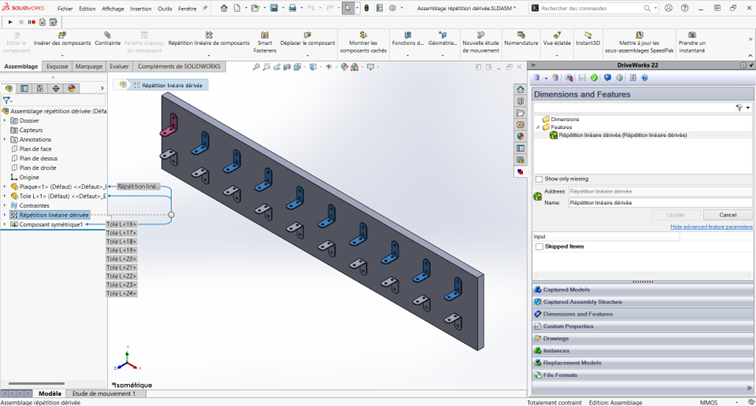Switch to Compléments de SOLIDWORKS tab

point(179,67)
